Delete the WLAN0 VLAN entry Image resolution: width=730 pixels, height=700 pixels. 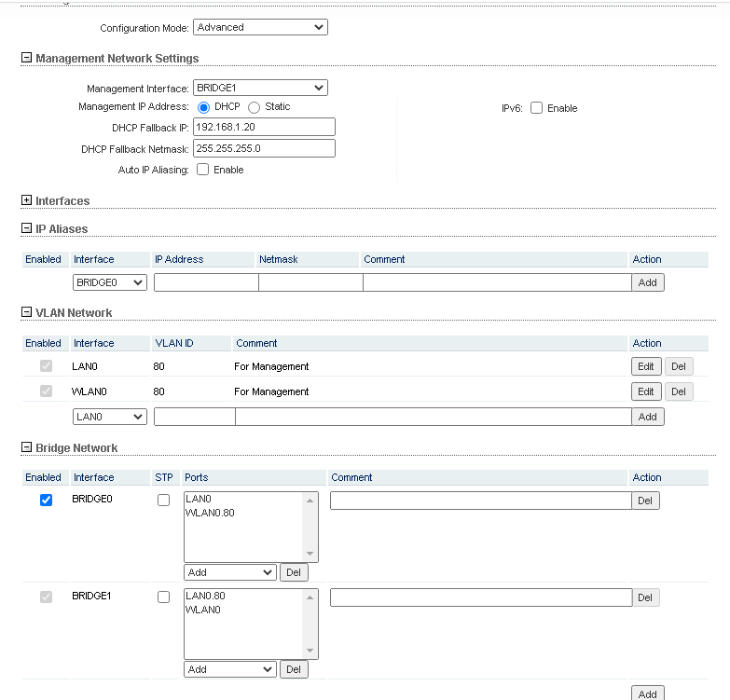(x=678, y=391)
